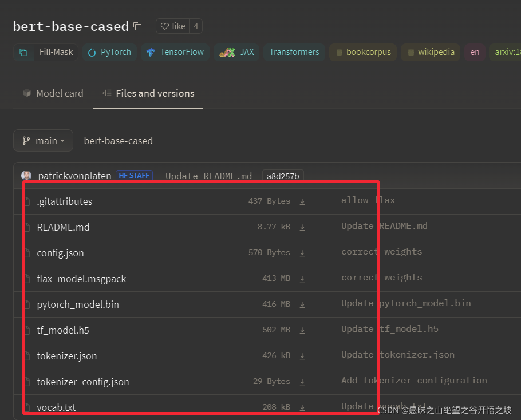Select the en language tag
This screenshot has width=521, height=420.
475,52
